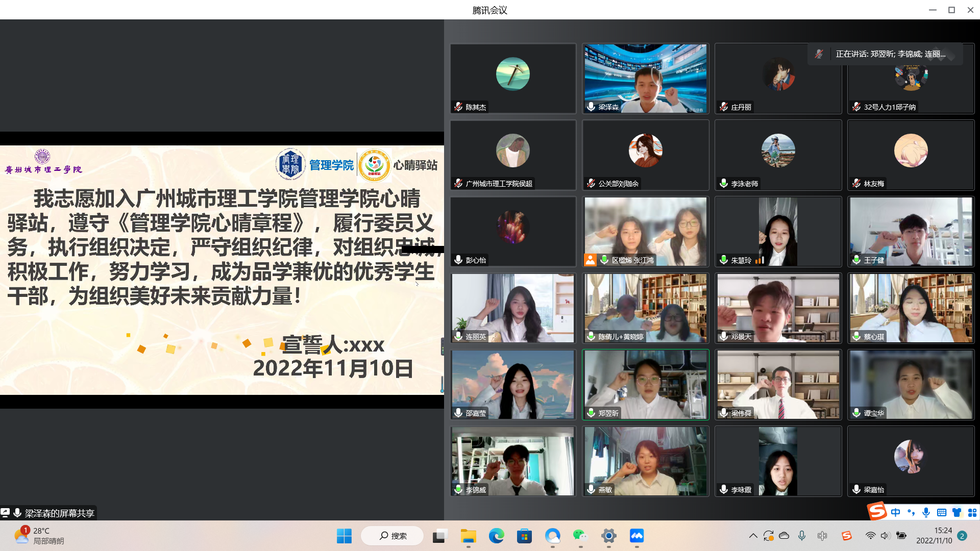Click the green mic icon beside 朱慧玲

[724, 260]
